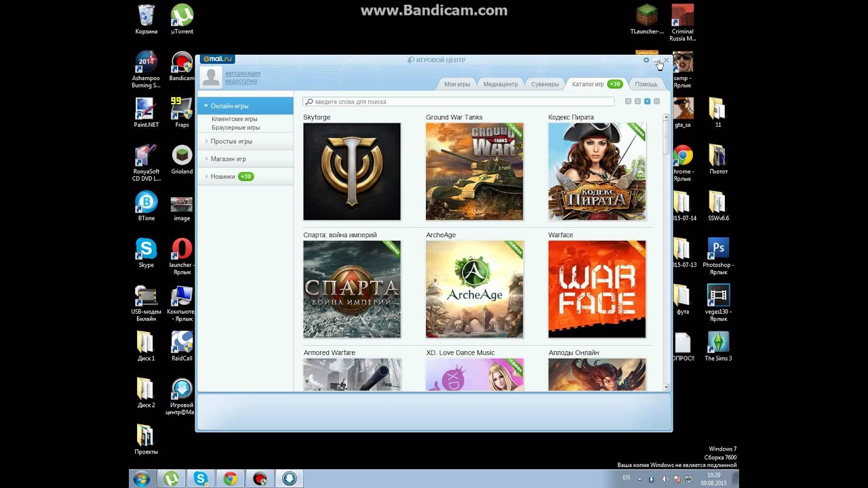Click the mail.ru logo

click(217, 60)
